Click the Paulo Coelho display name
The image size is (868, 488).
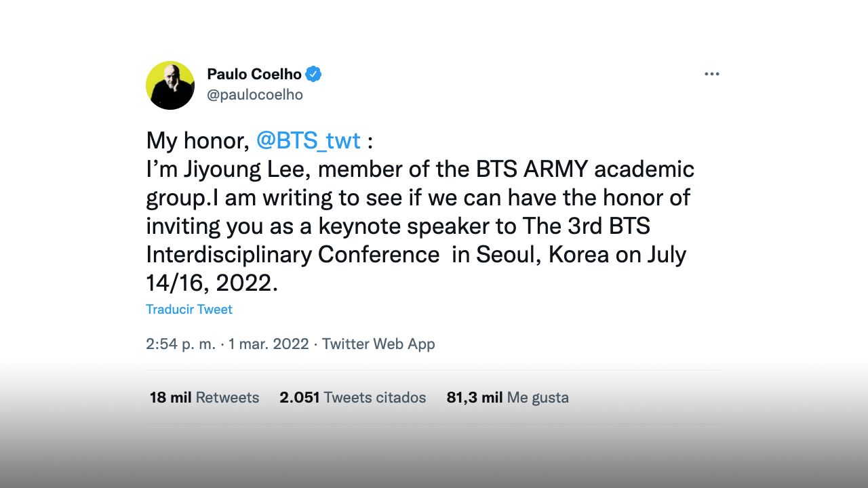point(254,74)
